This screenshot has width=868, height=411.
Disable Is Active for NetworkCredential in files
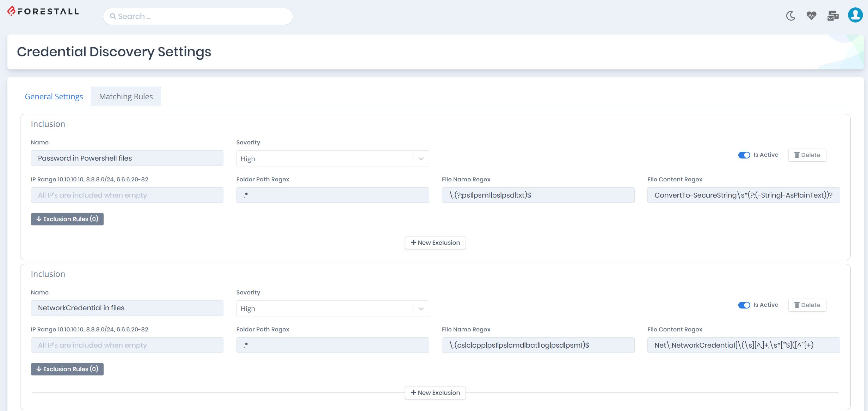coord(744,305)
